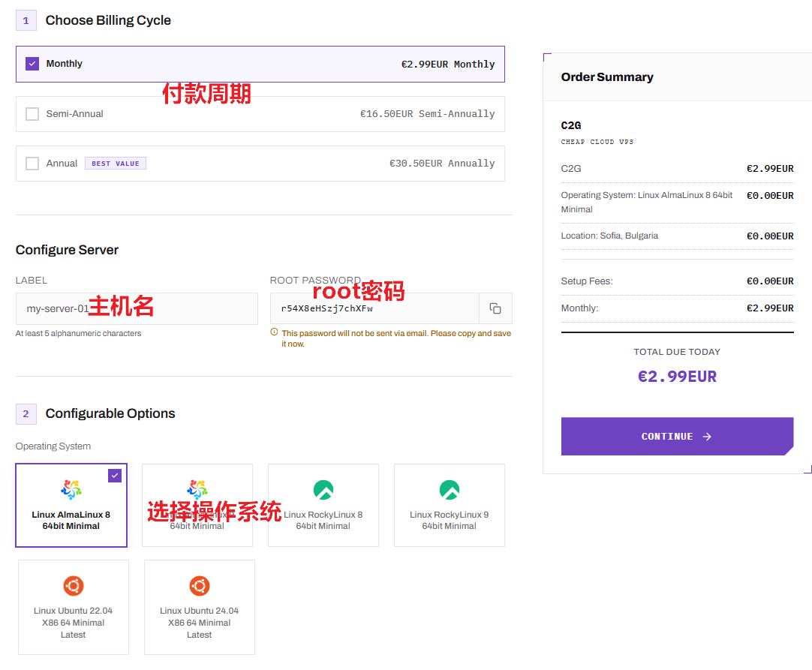Click the Configure Server heading
This screenshot has width=812, height=670.
point(67,250)
